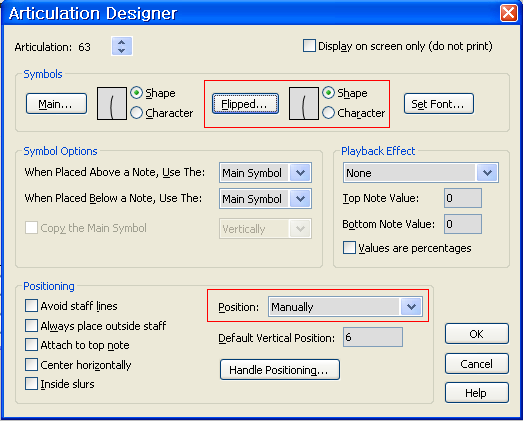This screenshot has height=421, width=523.
Task: Click the Top Note Value field
Action: 463,198
